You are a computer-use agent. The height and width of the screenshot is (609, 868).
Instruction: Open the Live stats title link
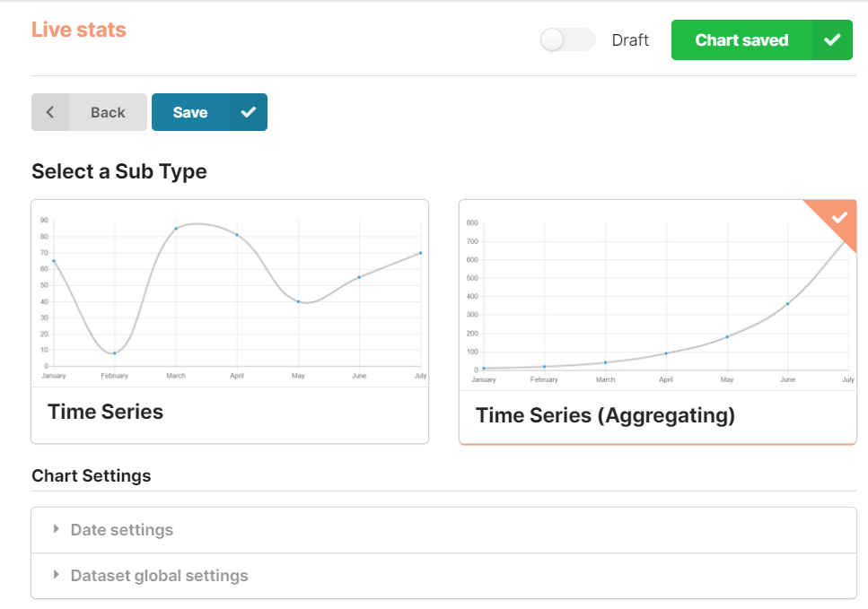tap(79, 30)
